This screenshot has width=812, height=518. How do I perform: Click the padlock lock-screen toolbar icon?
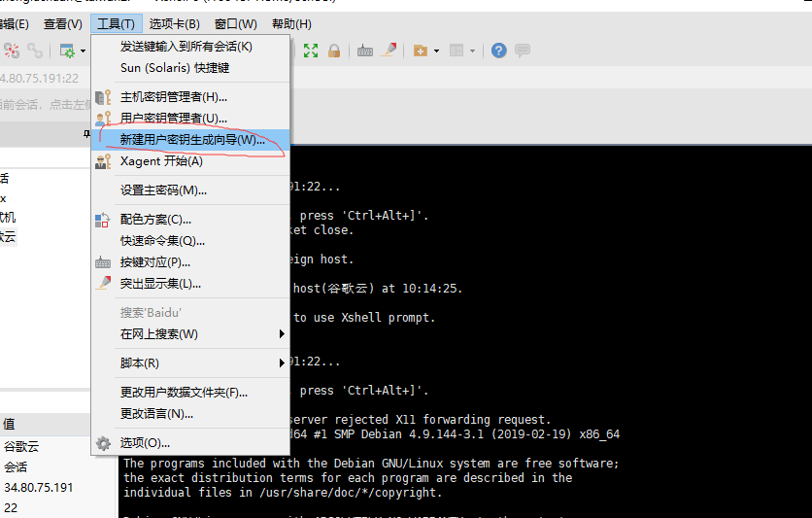(334, 51)
